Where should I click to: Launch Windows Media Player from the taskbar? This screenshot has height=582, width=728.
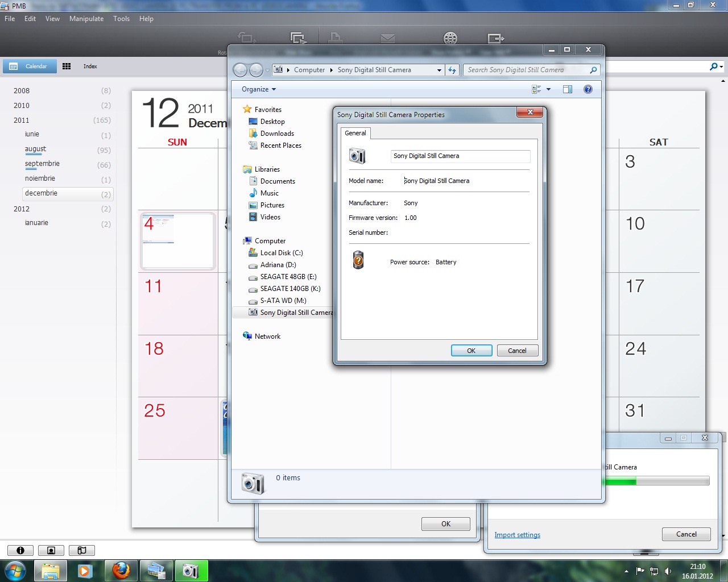click(x=85, y=571)
